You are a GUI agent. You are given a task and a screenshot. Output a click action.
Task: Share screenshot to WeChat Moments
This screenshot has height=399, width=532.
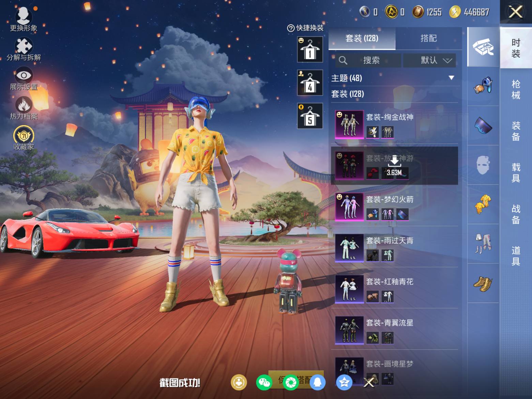[291, 382]
